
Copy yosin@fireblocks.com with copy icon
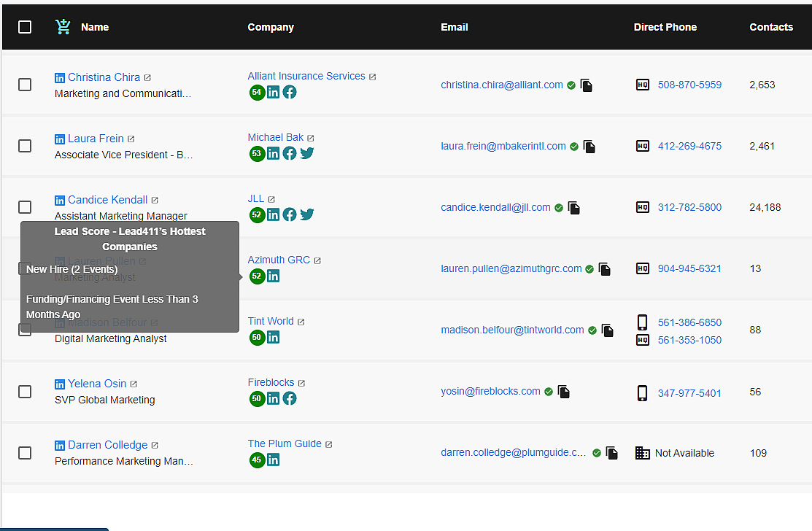coord(564,392)
